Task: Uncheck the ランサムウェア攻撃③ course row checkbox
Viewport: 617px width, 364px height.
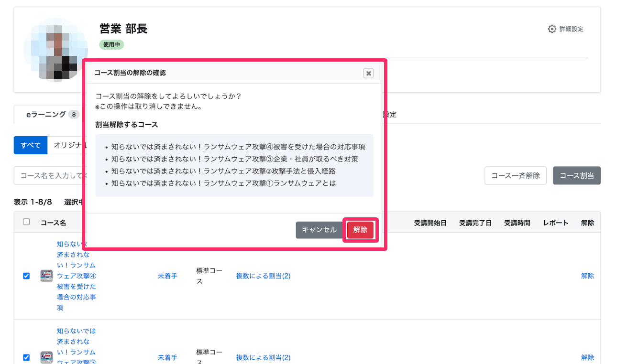Action: point(26,357)
